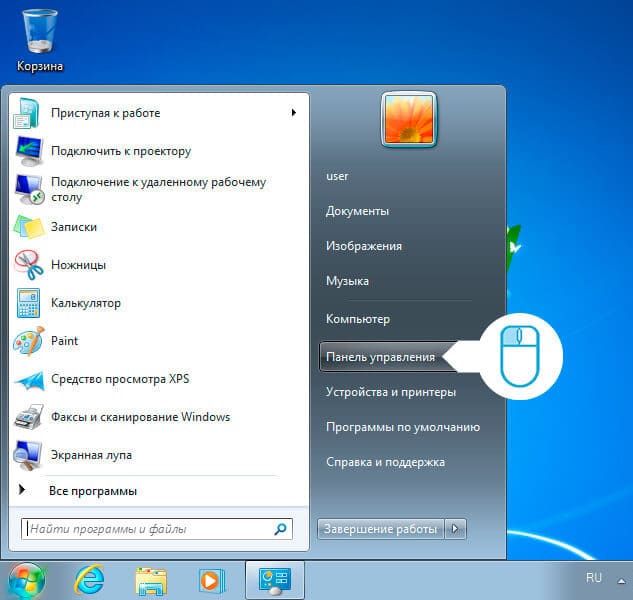Click the RU language indicator
Screen dimensions: 633x600
(594, 578)
